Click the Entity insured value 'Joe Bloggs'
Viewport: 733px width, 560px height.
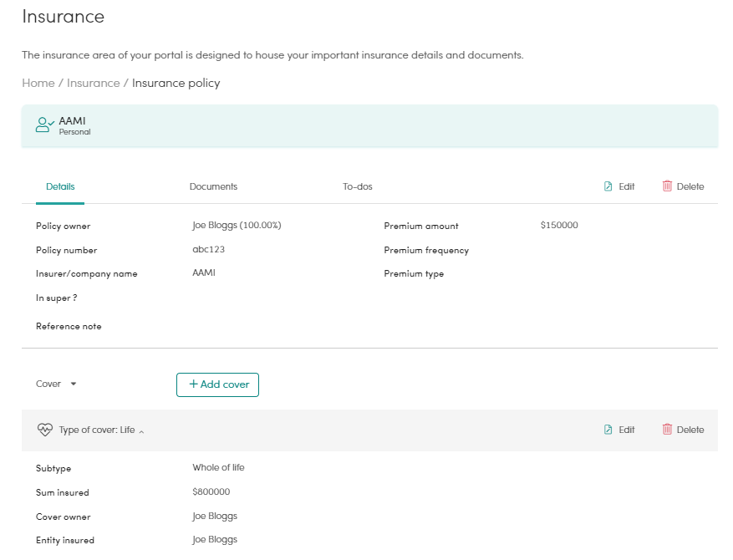(x=215, y=539)
